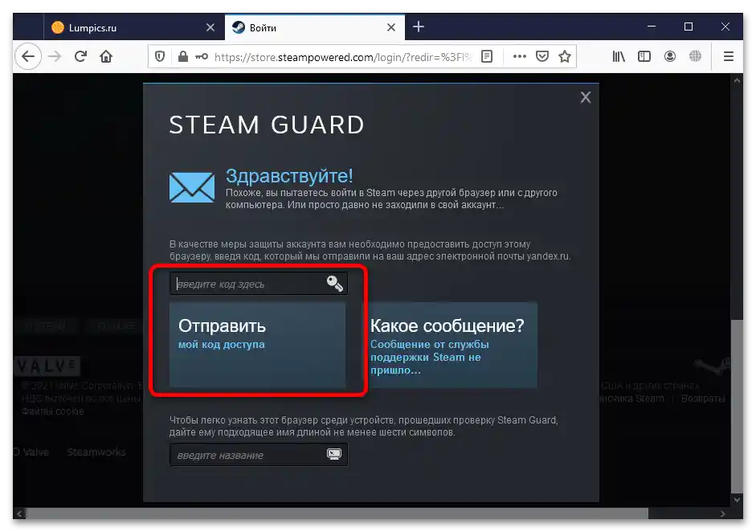Close the Steam Guard dialog
The width and height of the screenshot is (756, 532).
tap(586, 97)
